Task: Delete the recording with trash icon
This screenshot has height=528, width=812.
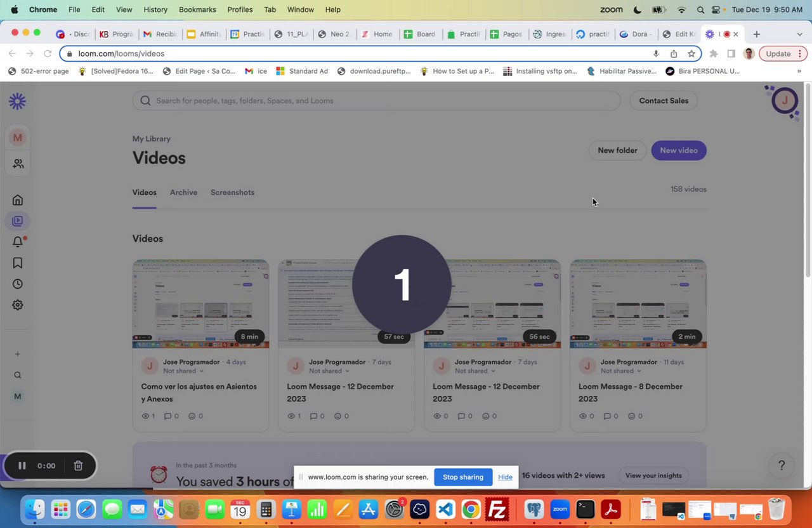Action: [x=78, y=466]
